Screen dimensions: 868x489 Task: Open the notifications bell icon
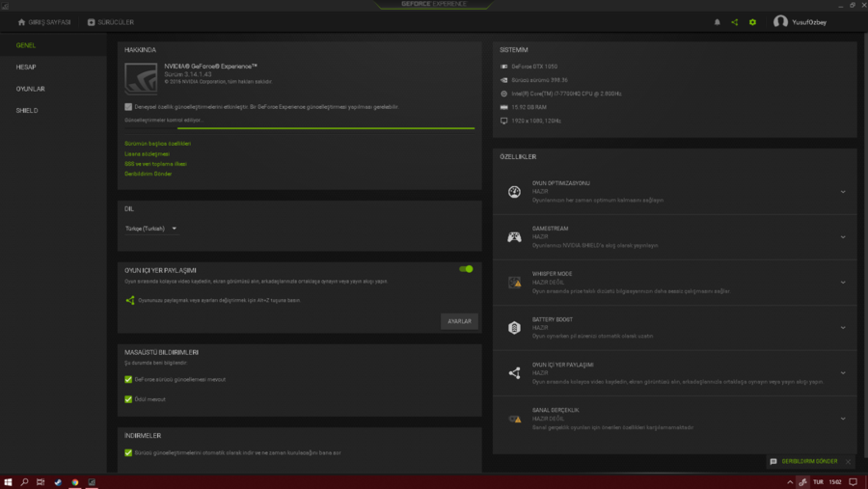[717, 22]
